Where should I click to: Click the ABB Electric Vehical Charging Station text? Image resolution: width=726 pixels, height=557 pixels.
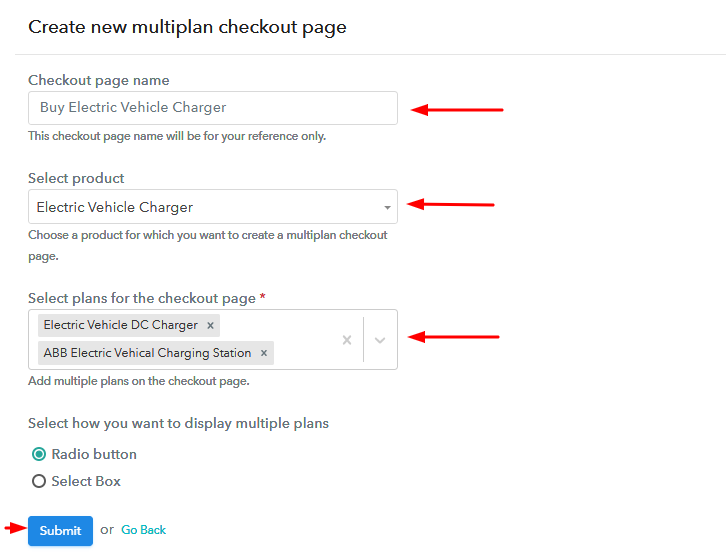click(x=147, y=353)
